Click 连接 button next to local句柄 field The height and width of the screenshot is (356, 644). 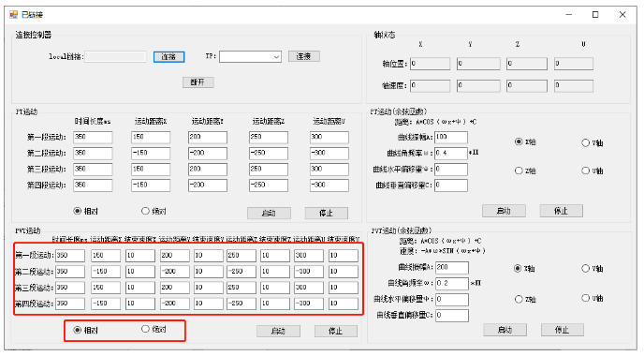click(168, 57)
